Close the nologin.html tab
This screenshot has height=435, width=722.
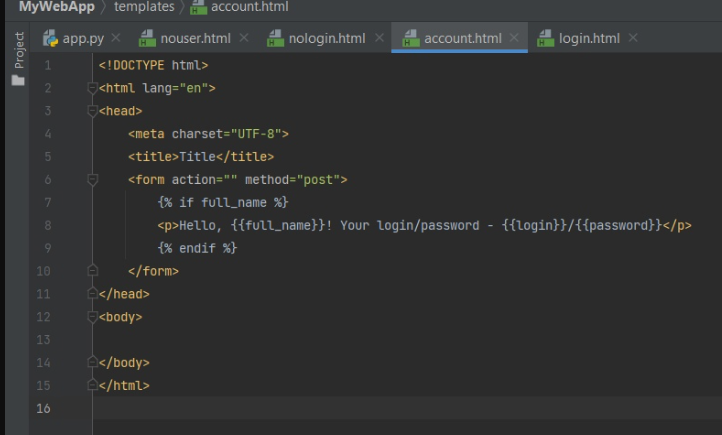[x=379, y=38]
